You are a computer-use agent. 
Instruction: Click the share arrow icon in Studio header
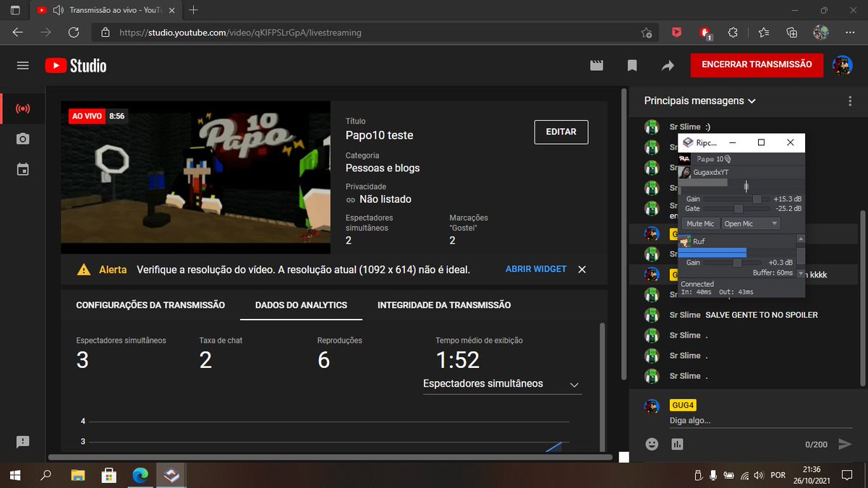667,66
